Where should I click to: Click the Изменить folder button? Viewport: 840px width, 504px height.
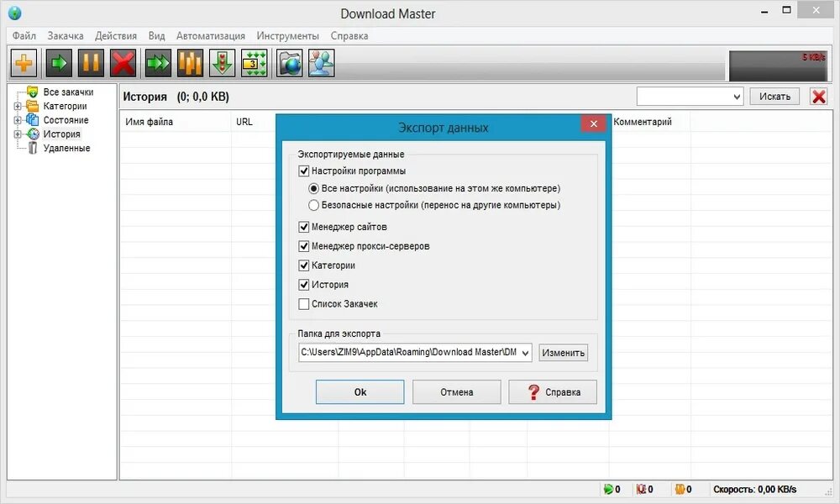[563, 353]
